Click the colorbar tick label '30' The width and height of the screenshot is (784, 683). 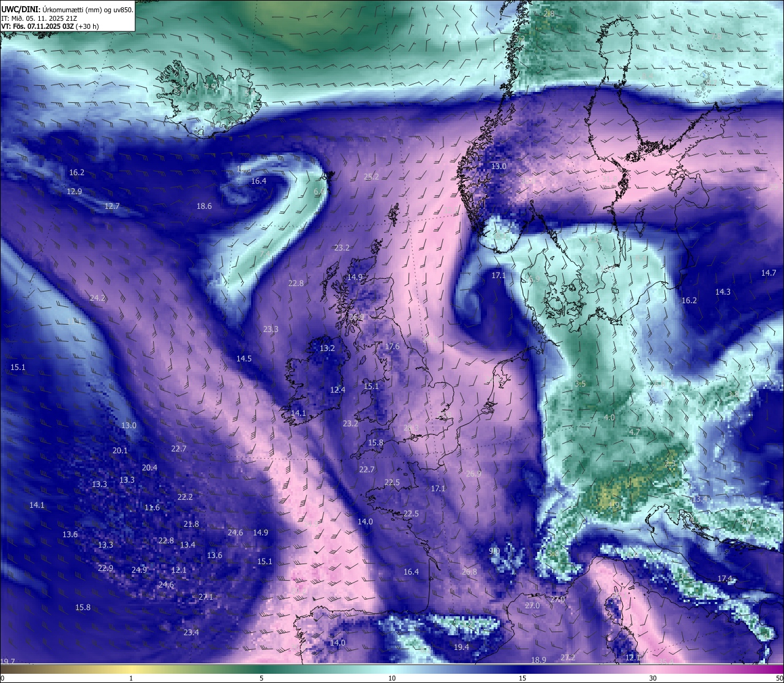click(653, 678)
